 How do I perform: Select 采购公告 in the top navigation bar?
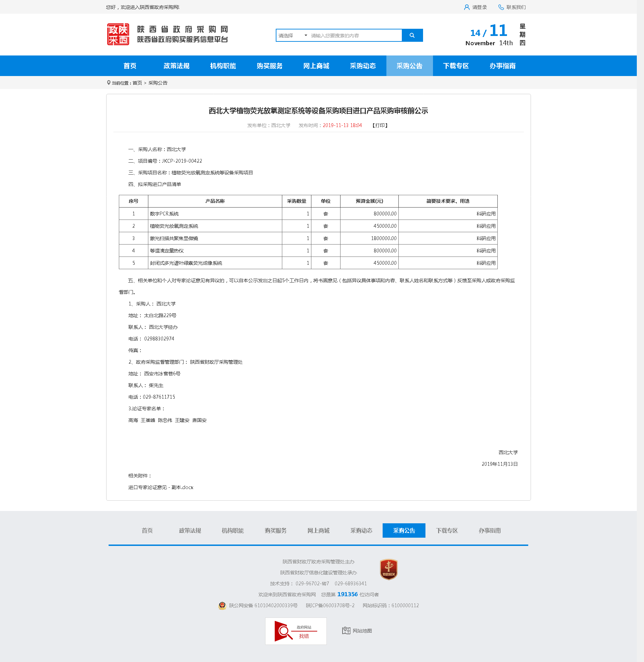point(409,66)
